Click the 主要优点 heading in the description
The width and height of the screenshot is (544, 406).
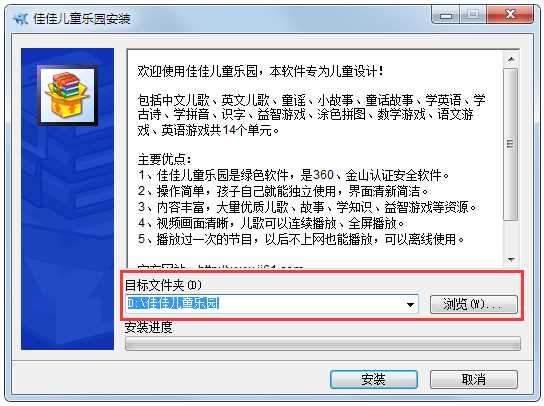164,159
